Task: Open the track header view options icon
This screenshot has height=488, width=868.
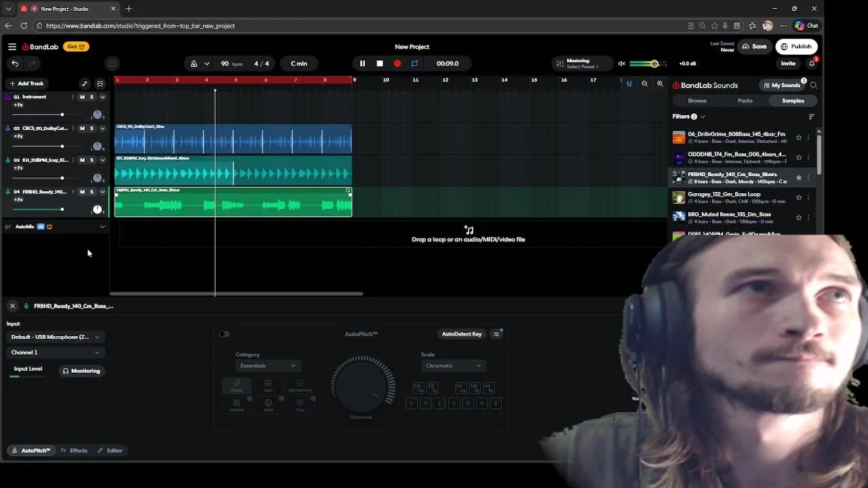Action: (x=100, y=84)
